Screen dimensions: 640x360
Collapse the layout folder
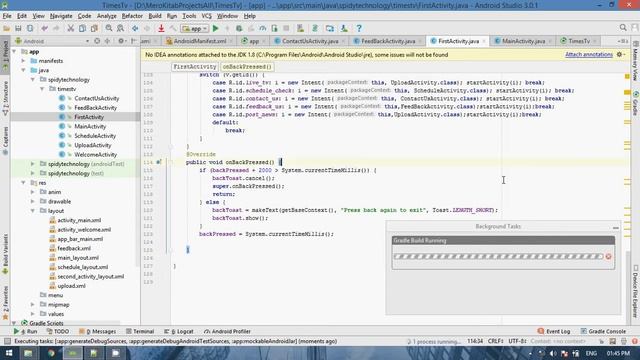coord(33,211)
